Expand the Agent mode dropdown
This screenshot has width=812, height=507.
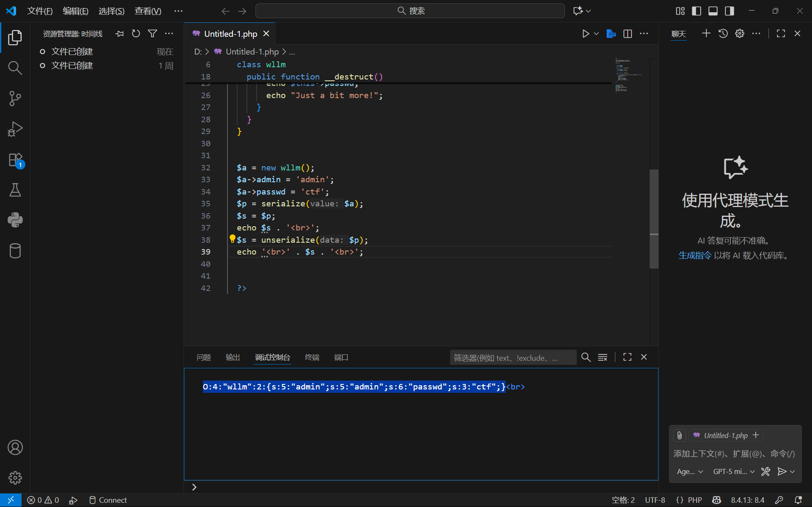click(x=690, y=471)
